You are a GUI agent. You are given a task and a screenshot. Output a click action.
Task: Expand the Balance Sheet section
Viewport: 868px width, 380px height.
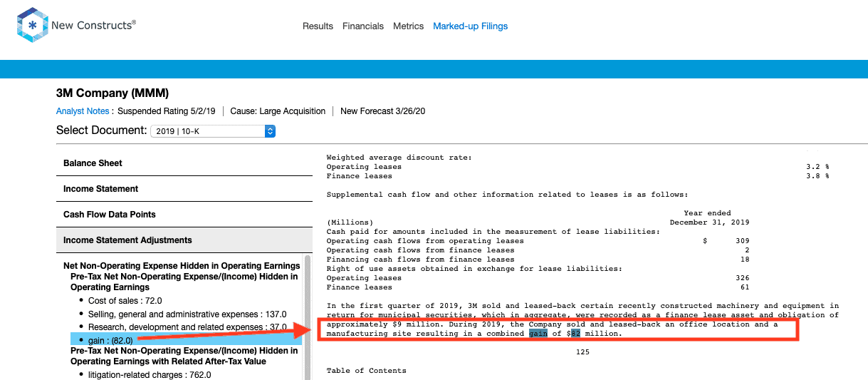[184, 163]
